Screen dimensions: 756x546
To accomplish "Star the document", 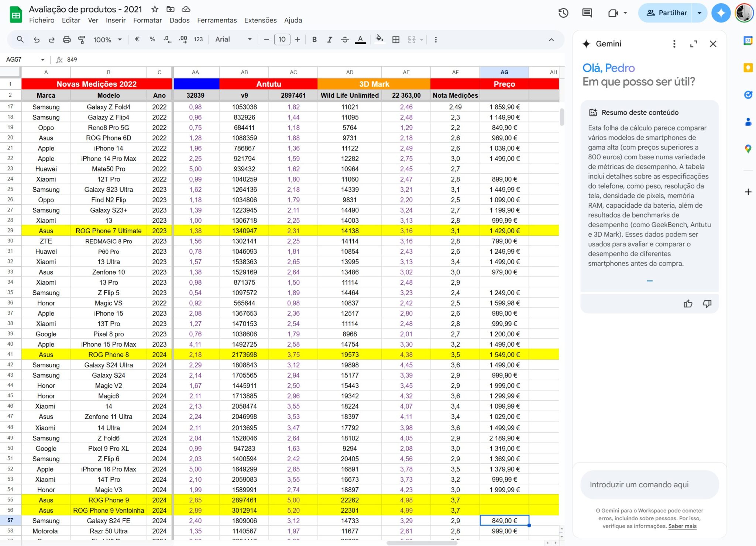I will click(155, 9).
